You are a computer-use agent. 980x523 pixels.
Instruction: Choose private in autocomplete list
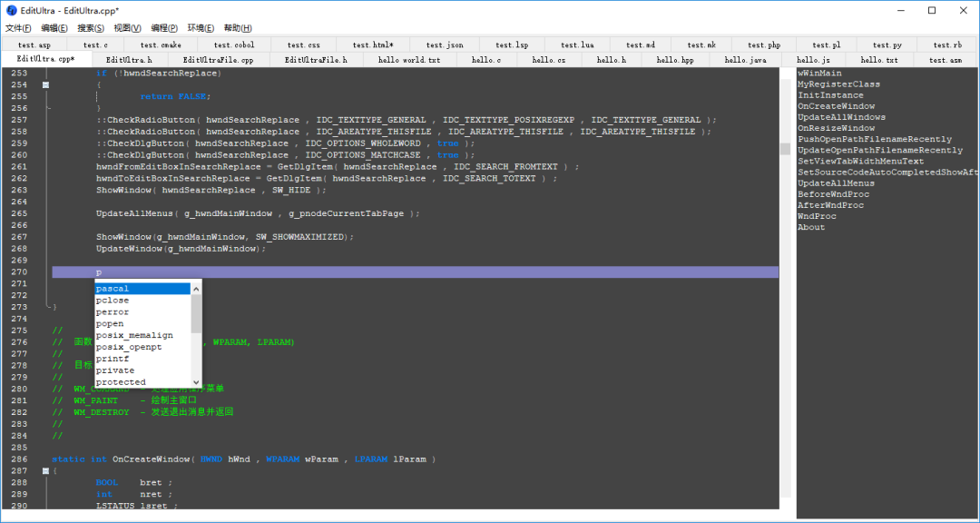click(x=142, y=370)
